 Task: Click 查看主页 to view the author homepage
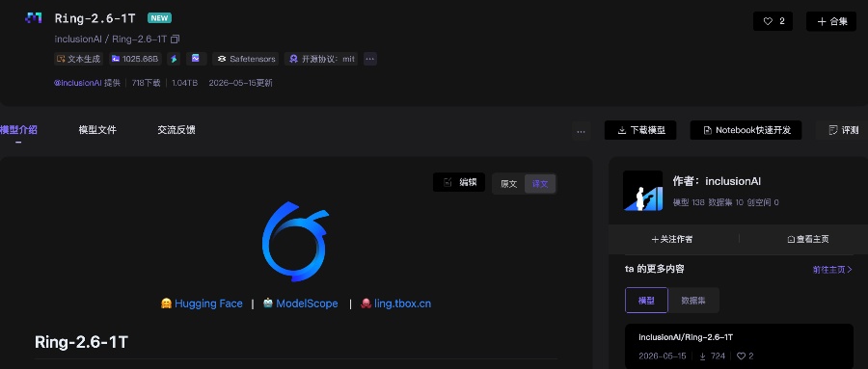808,239
